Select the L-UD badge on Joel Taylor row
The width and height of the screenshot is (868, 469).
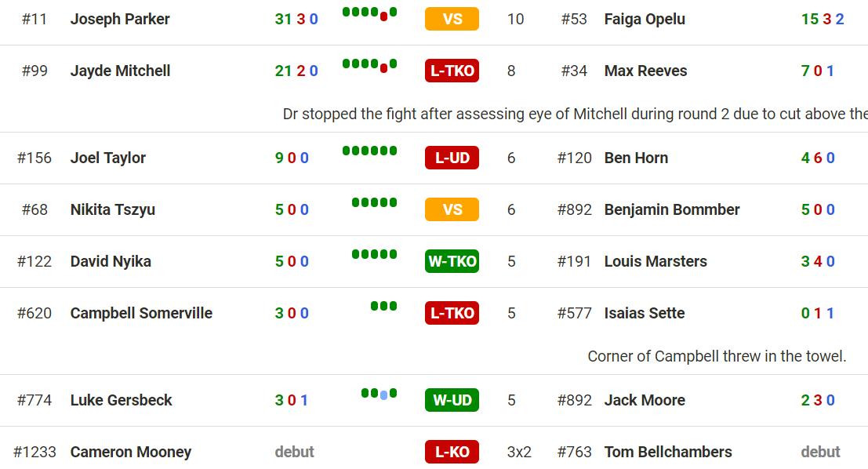[452, 158]
